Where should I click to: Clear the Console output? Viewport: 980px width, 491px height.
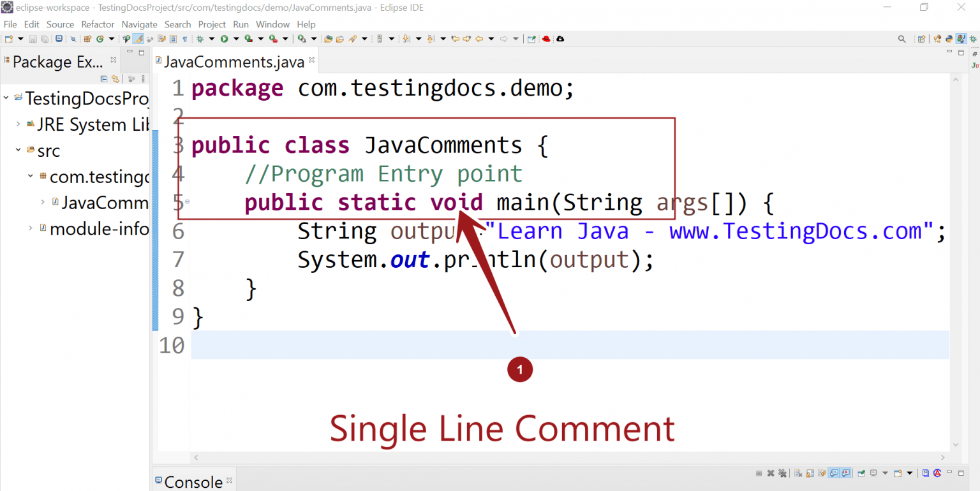click(799, 473)
